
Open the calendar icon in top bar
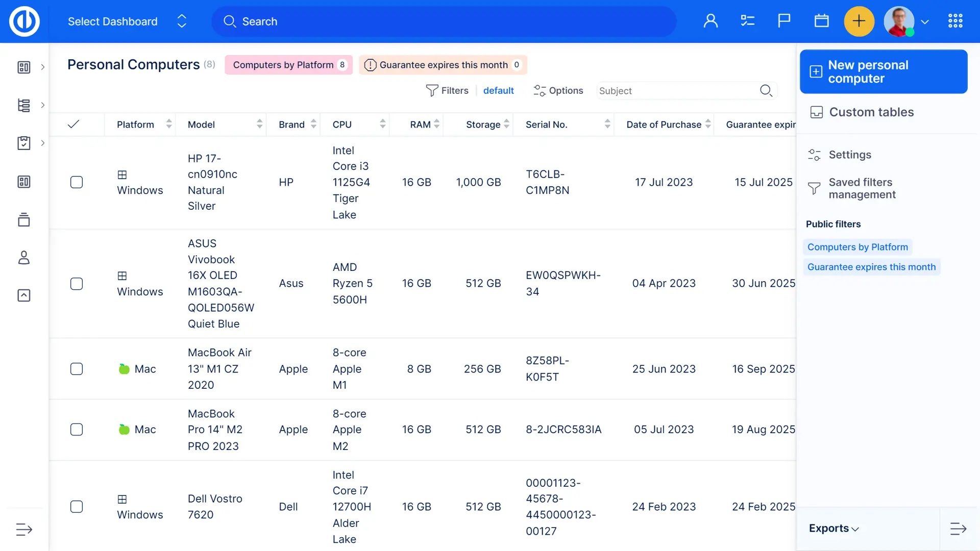click(x=821, y=21)
